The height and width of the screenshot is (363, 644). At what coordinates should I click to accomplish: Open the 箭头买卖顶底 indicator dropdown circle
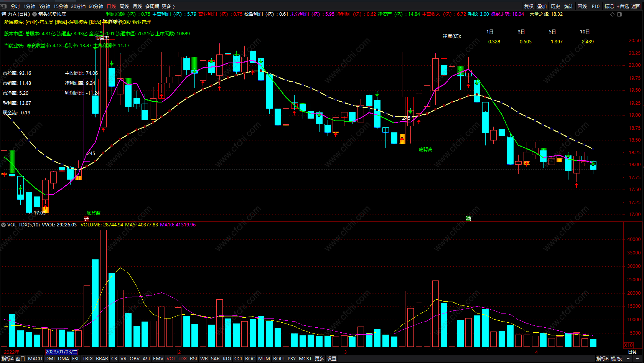pos(35,14)
